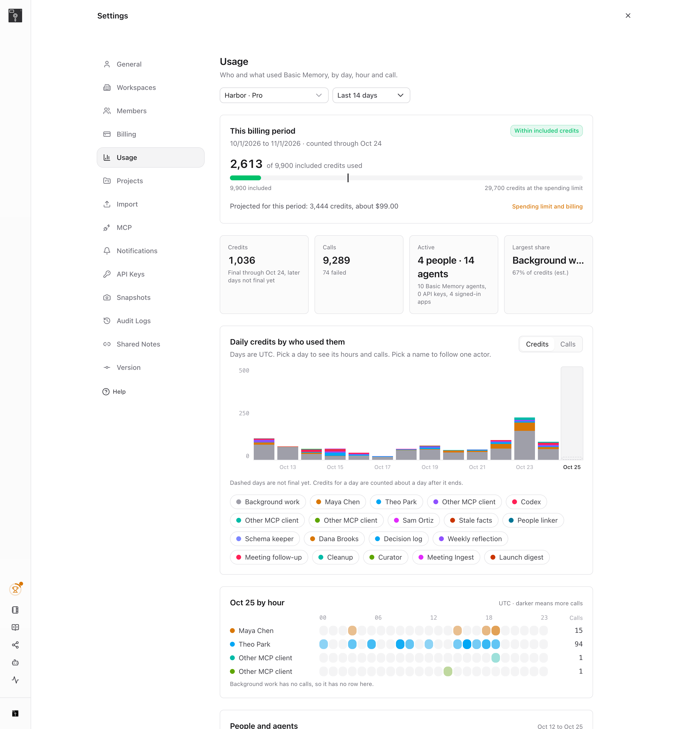
Task: Open the Harbor · Pro workspace dropdown
Action: point(274,95)
